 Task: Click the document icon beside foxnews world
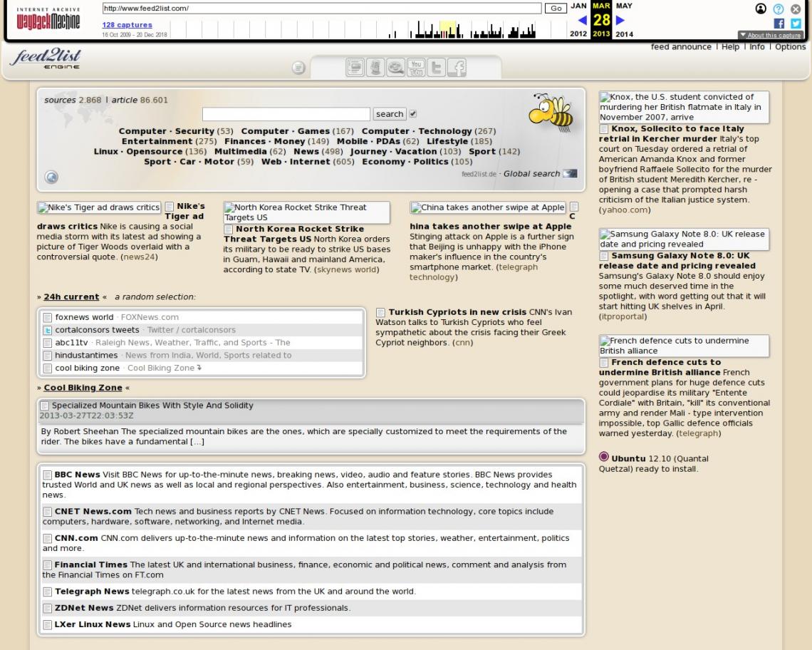48,317
